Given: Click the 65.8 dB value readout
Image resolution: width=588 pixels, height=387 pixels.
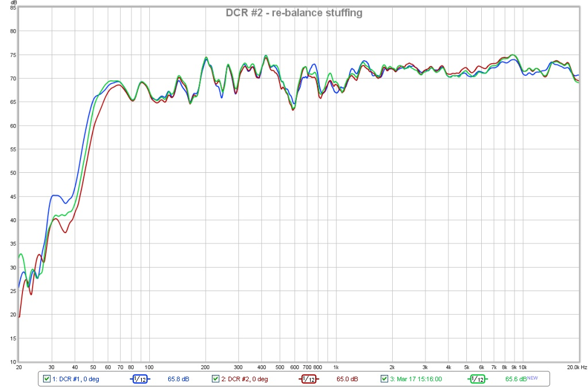Looking at the screenshot, I should click(x=179, y=379).
